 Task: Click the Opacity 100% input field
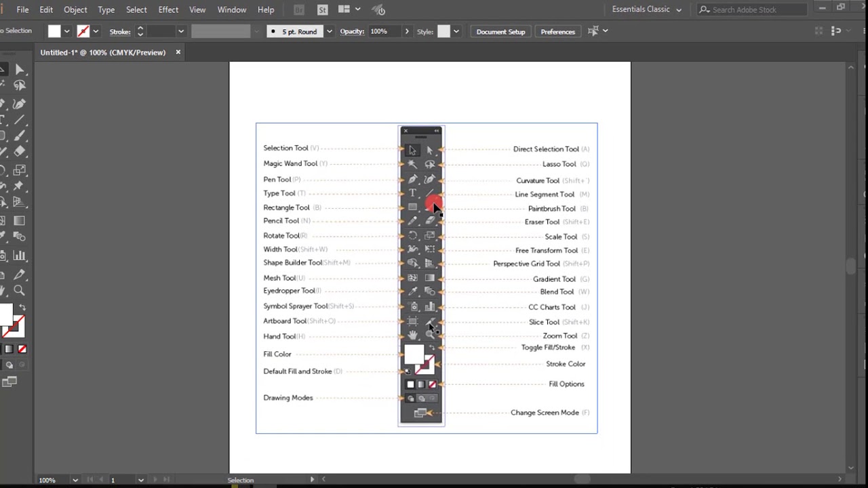point(384,31)
